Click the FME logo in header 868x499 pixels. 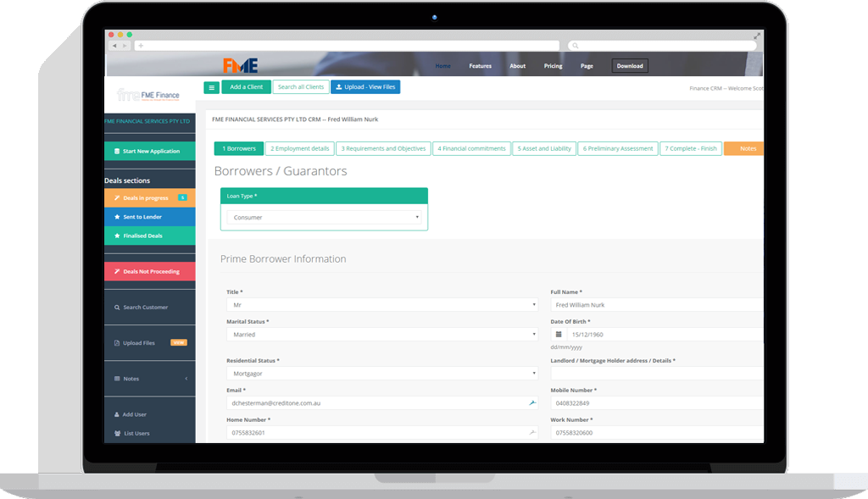point(240,65)
